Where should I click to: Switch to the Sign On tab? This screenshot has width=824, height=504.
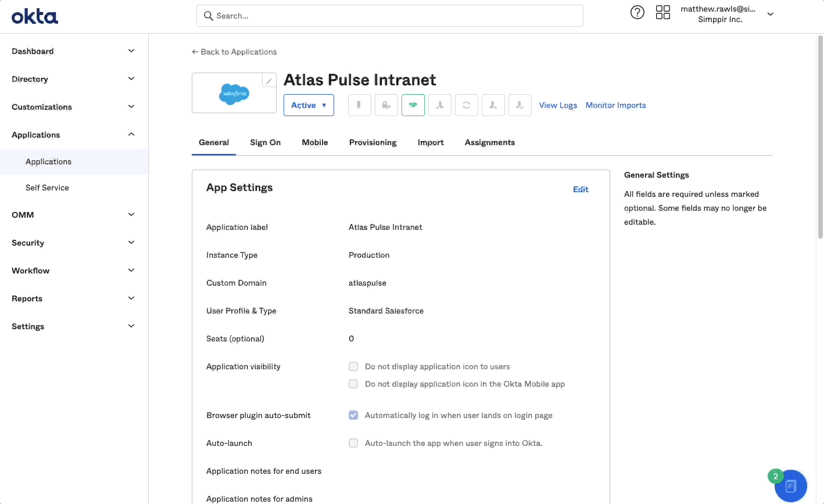tap(266, 142)
